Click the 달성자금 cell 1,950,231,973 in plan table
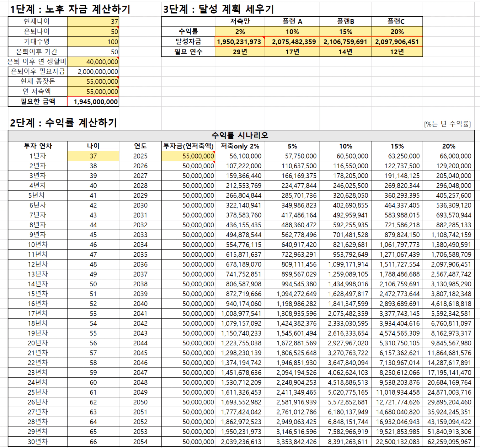Image resolution: width=480 pixels, height=448 pixels. coord(240,41)
